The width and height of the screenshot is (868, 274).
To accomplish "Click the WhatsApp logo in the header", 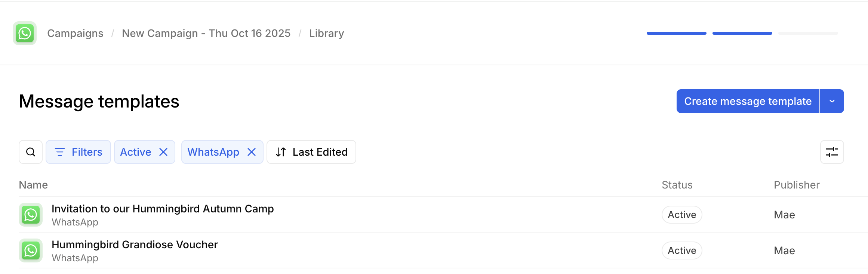I will click(x=25, y=33).
